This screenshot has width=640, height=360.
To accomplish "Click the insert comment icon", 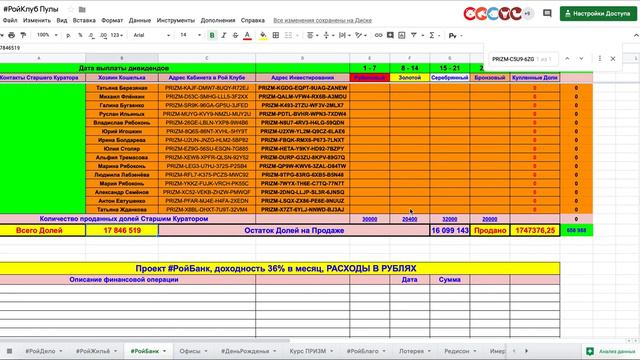I will coord(390,36).
